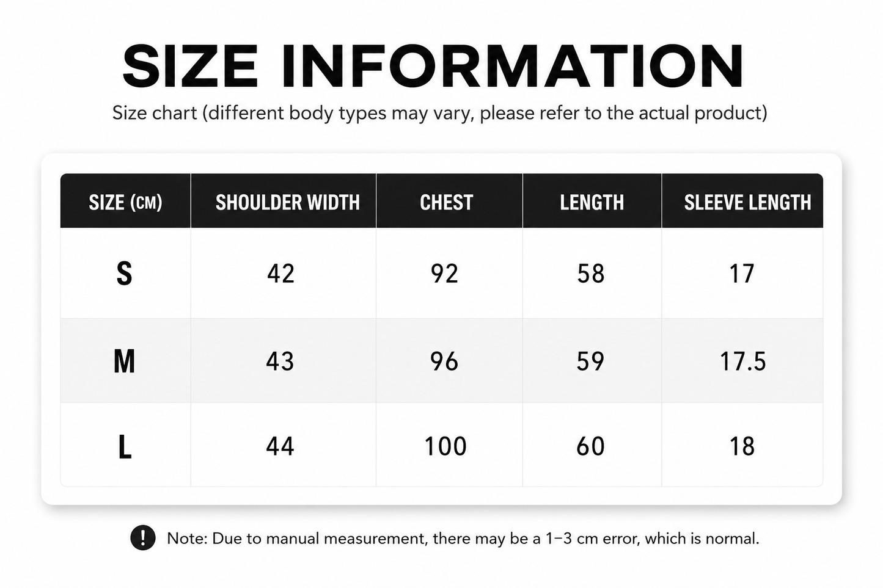
Task: Click the size L row label
Action: (x=125, y=447)
